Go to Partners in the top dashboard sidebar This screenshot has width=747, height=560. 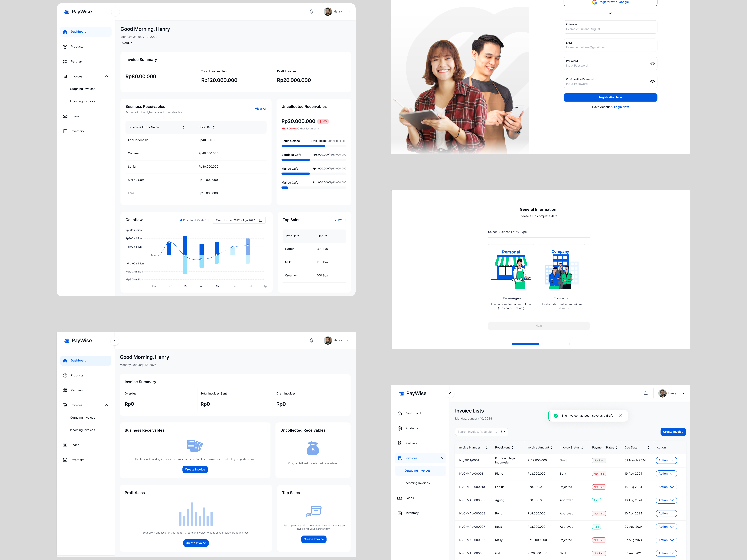click(x=77, y=61)
